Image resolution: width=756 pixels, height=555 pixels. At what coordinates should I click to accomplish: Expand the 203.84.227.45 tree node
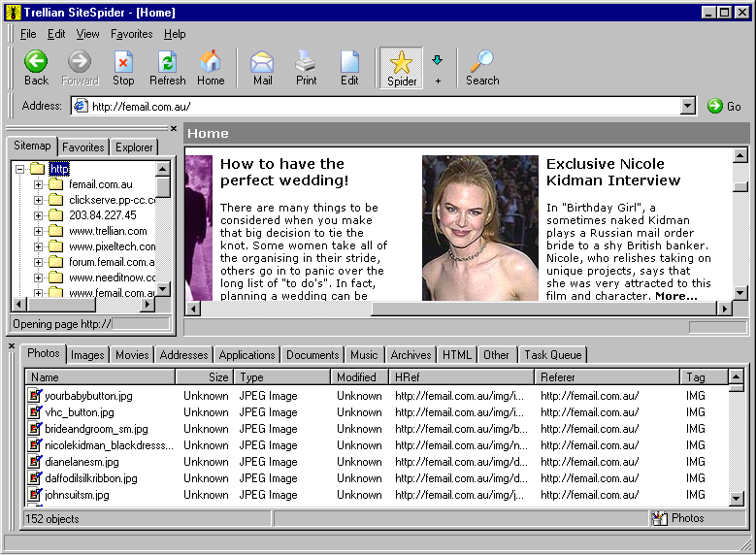(x=38, y=215)
